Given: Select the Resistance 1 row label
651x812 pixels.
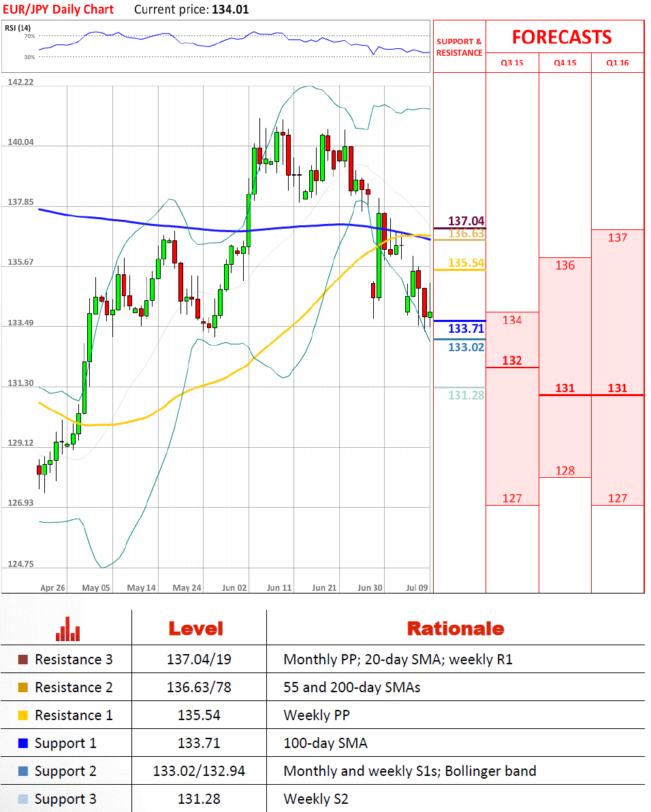Looking at the screenshot, I should click(74, 715).
